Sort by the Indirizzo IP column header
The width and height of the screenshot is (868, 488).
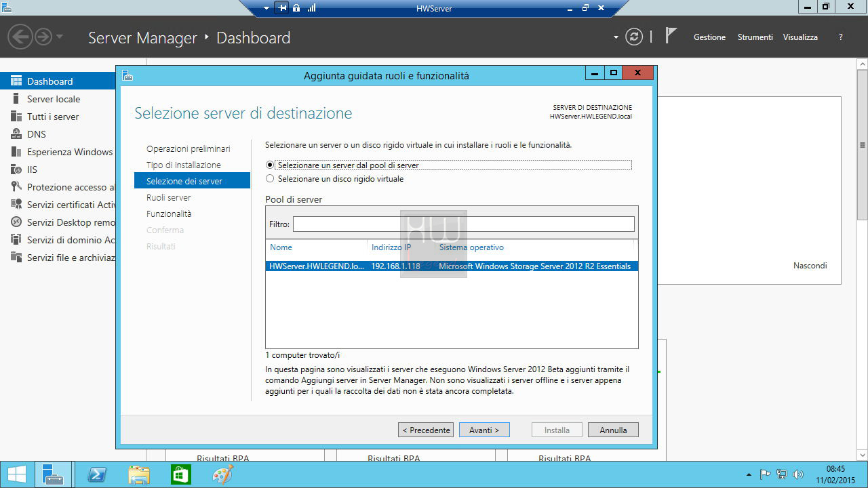tap(391, 247)
